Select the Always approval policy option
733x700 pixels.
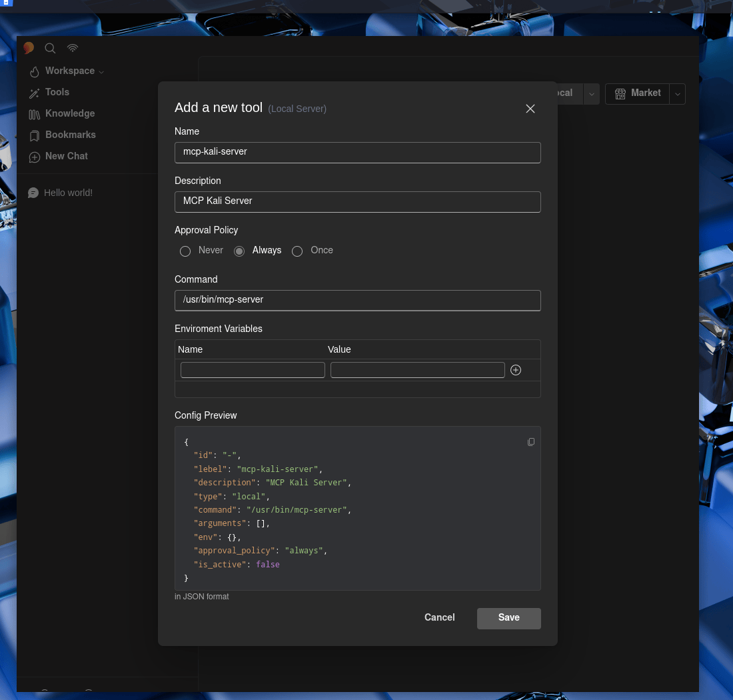point(239,251)
